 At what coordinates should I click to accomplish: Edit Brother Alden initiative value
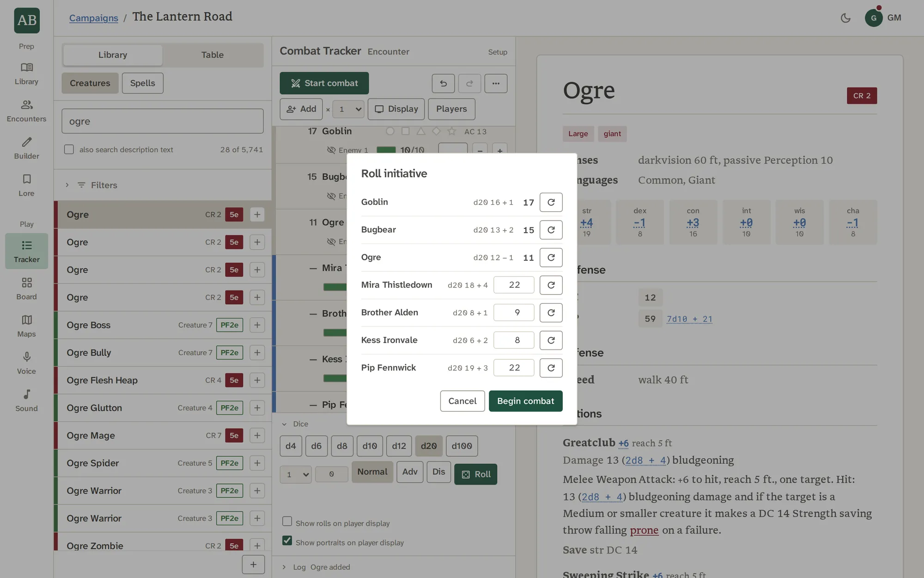click(x=514, y=313)
